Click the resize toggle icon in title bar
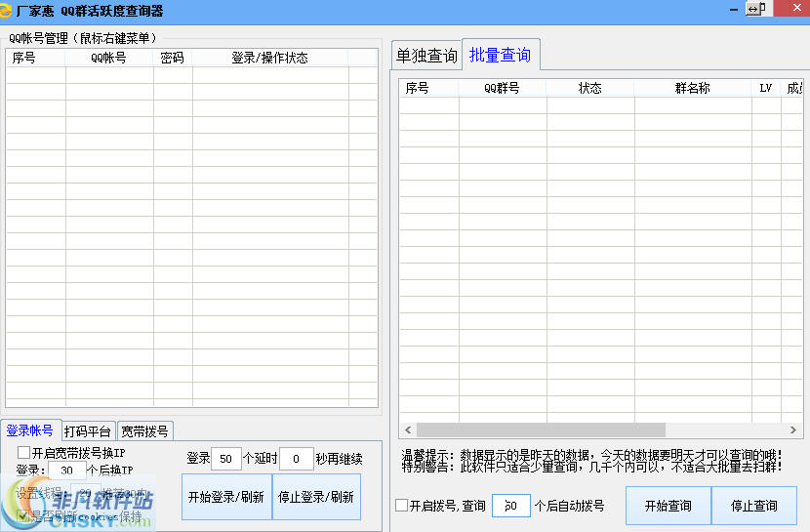The width and height of the screenshot is (810, 532). click(755, 9)
